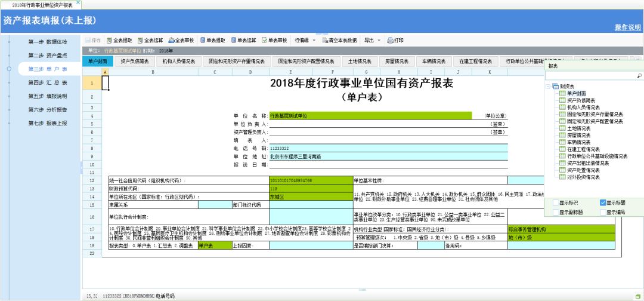Screen dimensions: 644x301
Task: Open 土地情况表 in the report tree
Action: pyautogui.click(x=578, y=128)
